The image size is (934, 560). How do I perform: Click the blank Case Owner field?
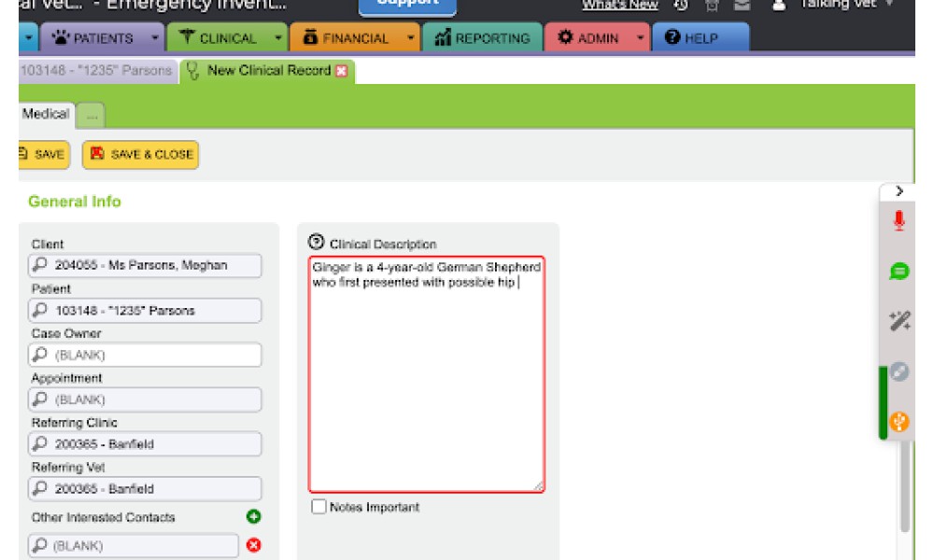145,355
